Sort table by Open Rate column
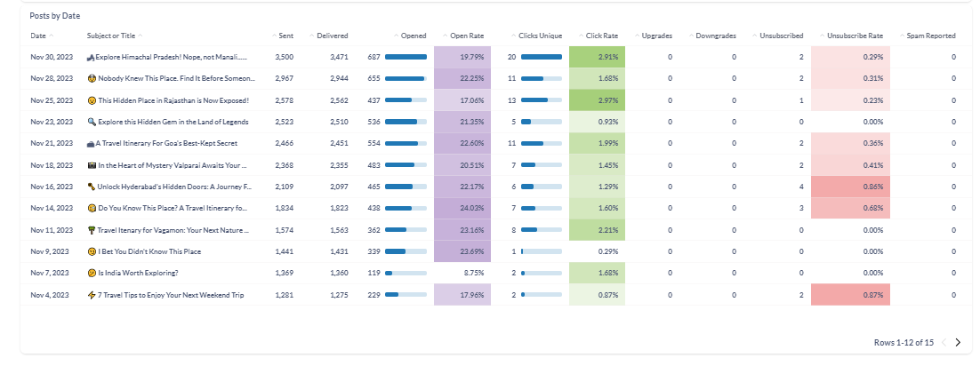This screenshot has width=980, height=366. [465, 36]
